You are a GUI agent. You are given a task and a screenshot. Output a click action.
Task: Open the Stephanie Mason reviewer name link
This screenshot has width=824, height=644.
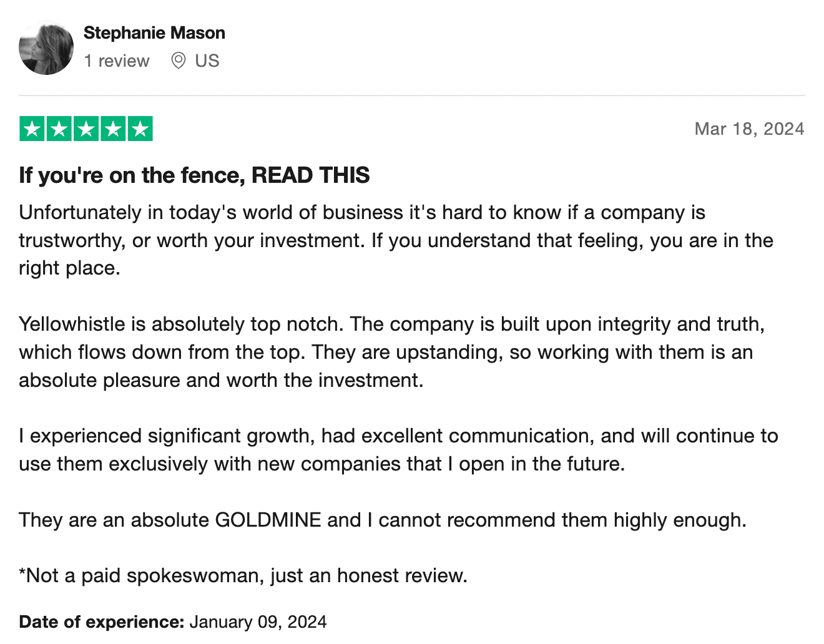pos(154,32)
